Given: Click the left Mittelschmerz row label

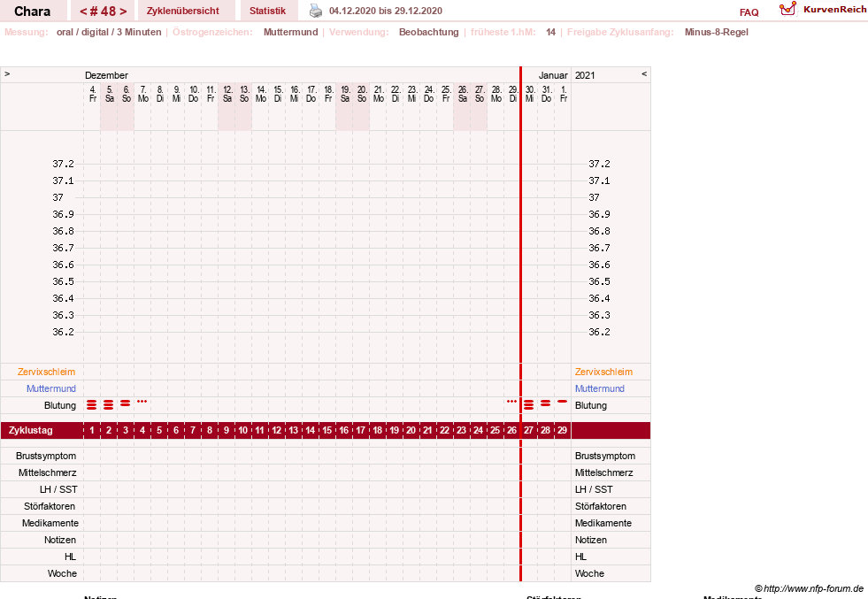Looking at the screenshot, I should click(48, 472).
